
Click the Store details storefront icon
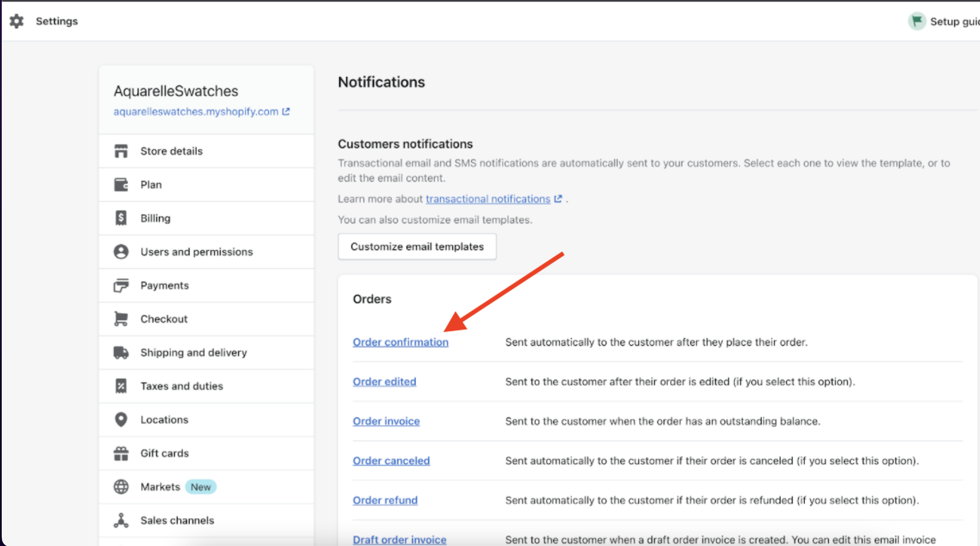[121, 151]
